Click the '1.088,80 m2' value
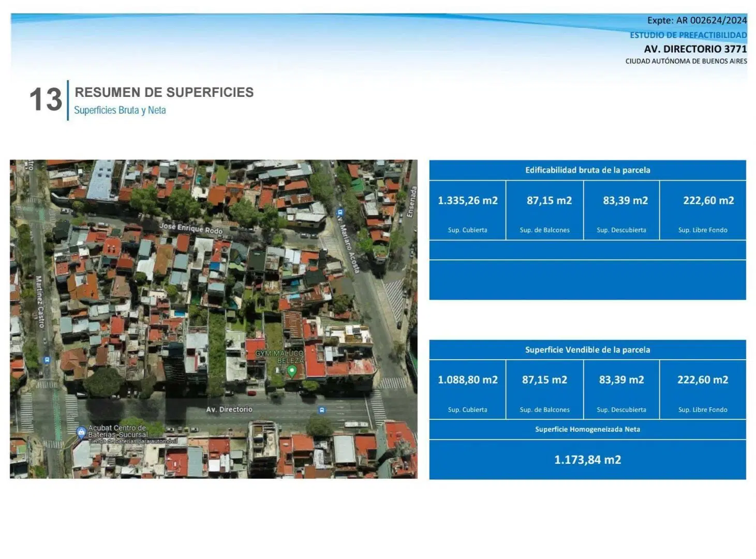756x559 pixels. point(468,380)
